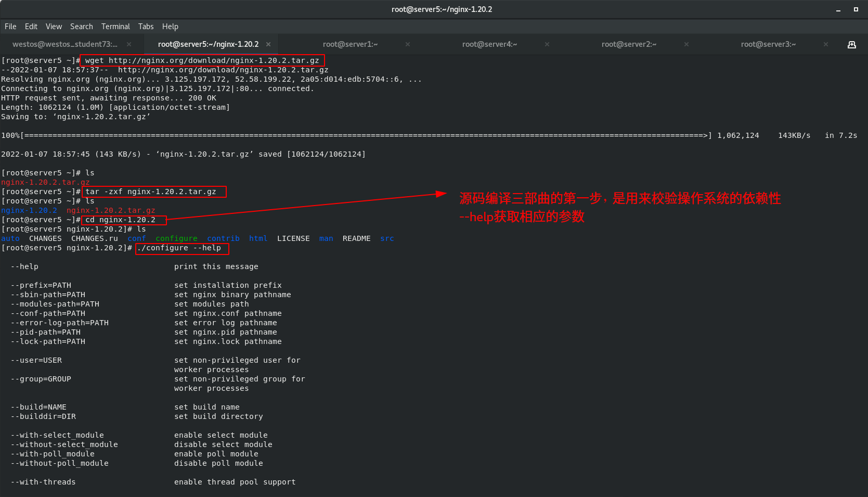Click the auto directory name
This screenshot has height=497, width=868.
pyautogui.click(x=10, y=238)
